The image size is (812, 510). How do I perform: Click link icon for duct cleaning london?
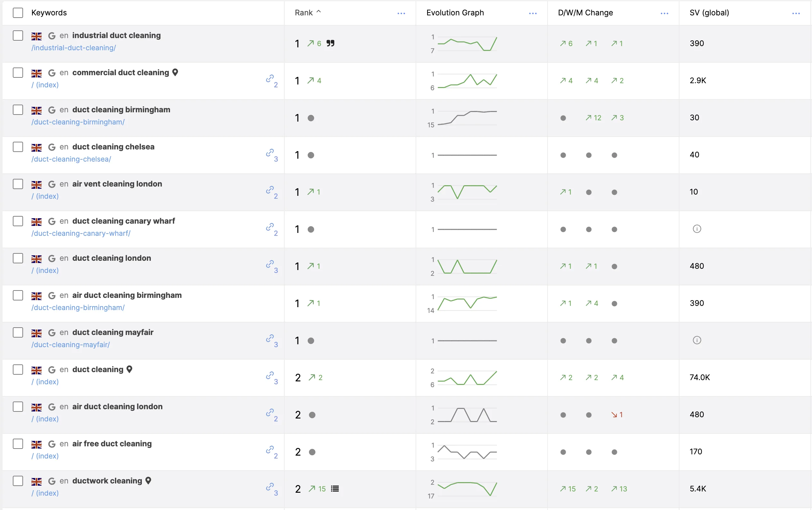point(270,264)
